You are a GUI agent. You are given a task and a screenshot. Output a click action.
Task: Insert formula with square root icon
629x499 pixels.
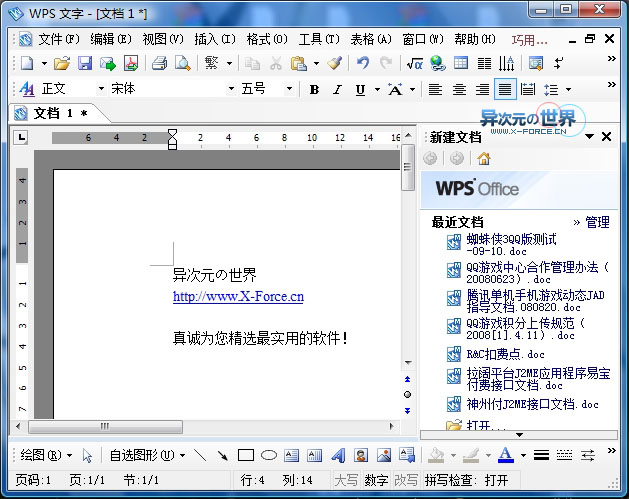(x=414, y=63)
